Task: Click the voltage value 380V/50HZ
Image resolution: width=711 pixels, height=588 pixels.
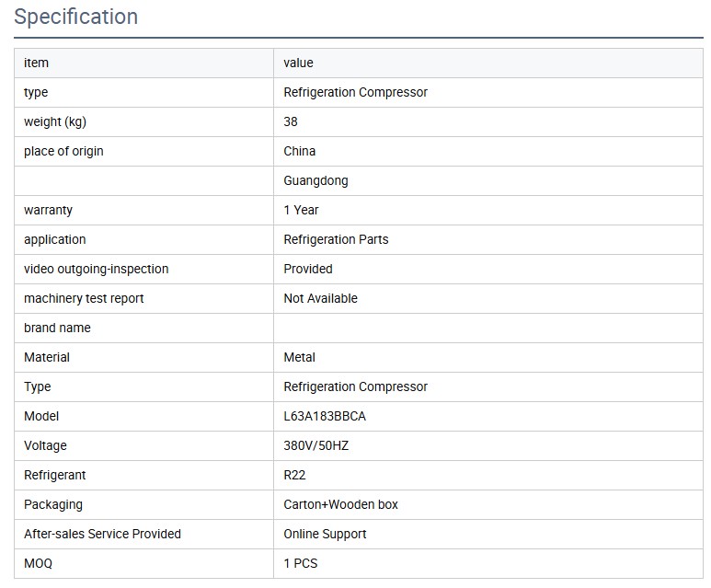Action: click(x=316, y=445)
